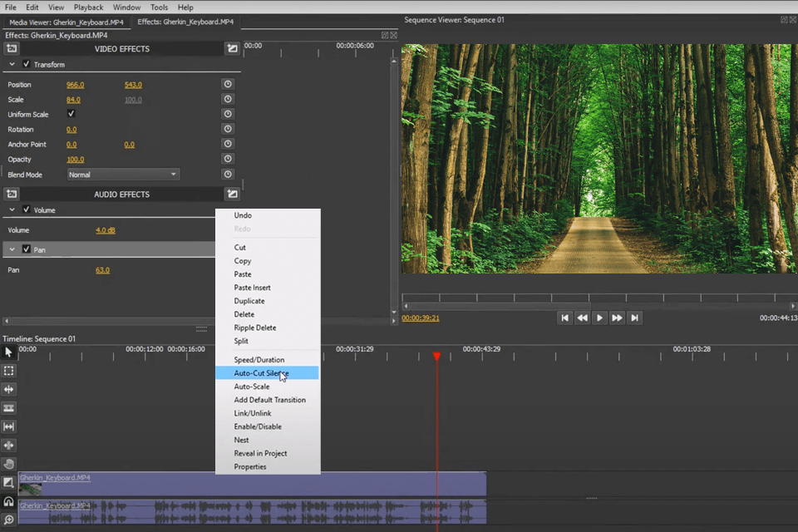The height and width of the screenshot is (532, 798).
Task: Open the Window menu
Action: [126, 7]
